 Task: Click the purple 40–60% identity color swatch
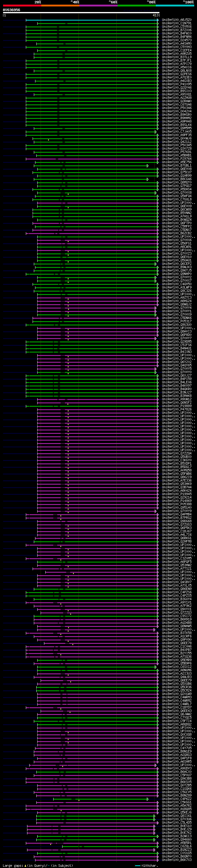(x=98, y=6)
